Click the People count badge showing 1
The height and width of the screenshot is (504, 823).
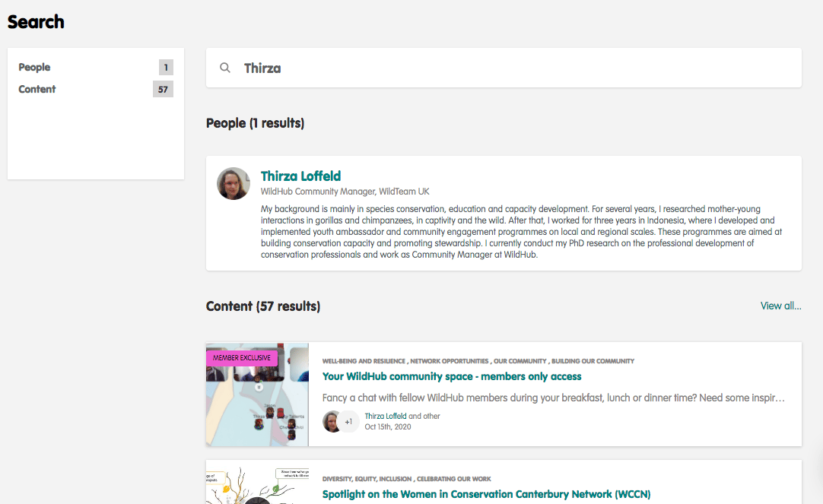pos(166,68)
